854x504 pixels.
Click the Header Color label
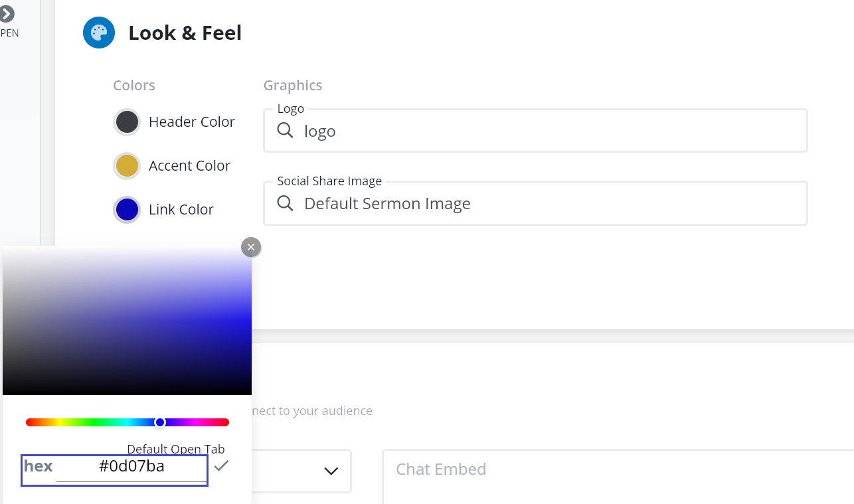click(x=191, y=122)
